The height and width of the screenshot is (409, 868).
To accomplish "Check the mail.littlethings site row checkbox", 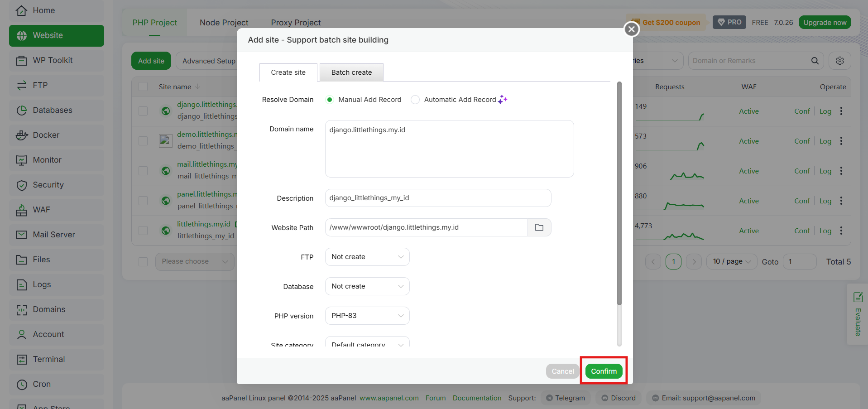I will pos(143,171).
